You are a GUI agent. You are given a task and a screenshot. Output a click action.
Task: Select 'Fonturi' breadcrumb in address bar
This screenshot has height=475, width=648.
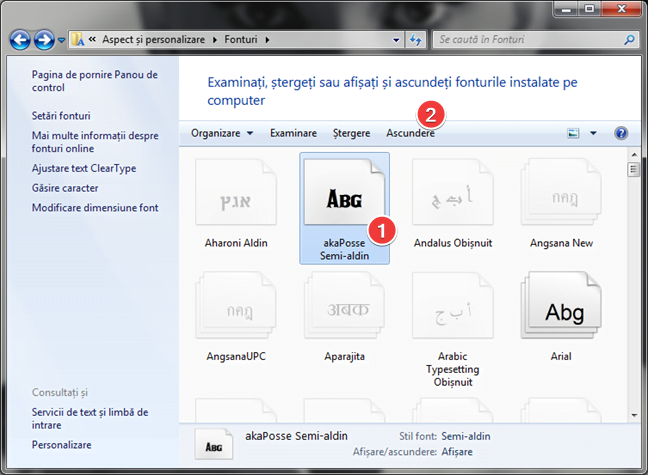241,39
